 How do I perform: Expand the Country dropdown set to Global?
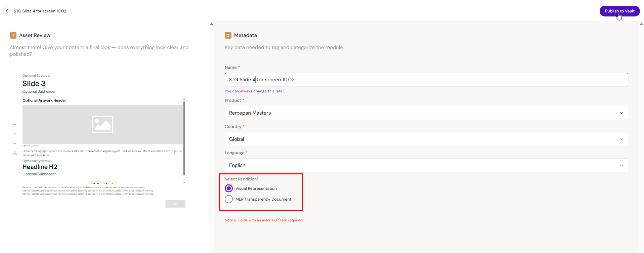click(x=426, y=139)
